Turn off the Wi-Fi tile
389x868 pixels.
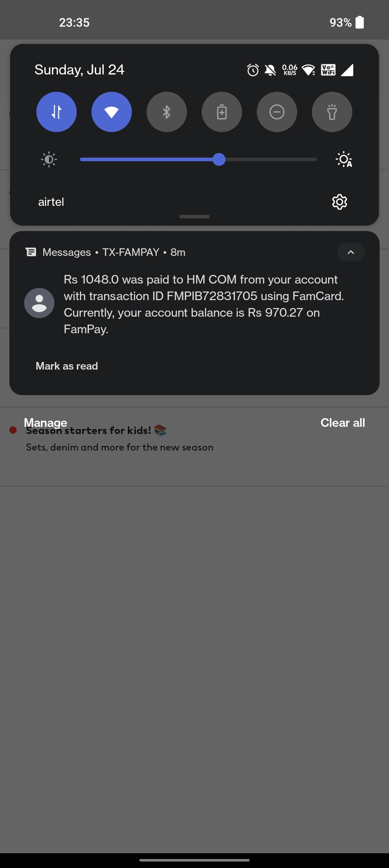point(111,112)
